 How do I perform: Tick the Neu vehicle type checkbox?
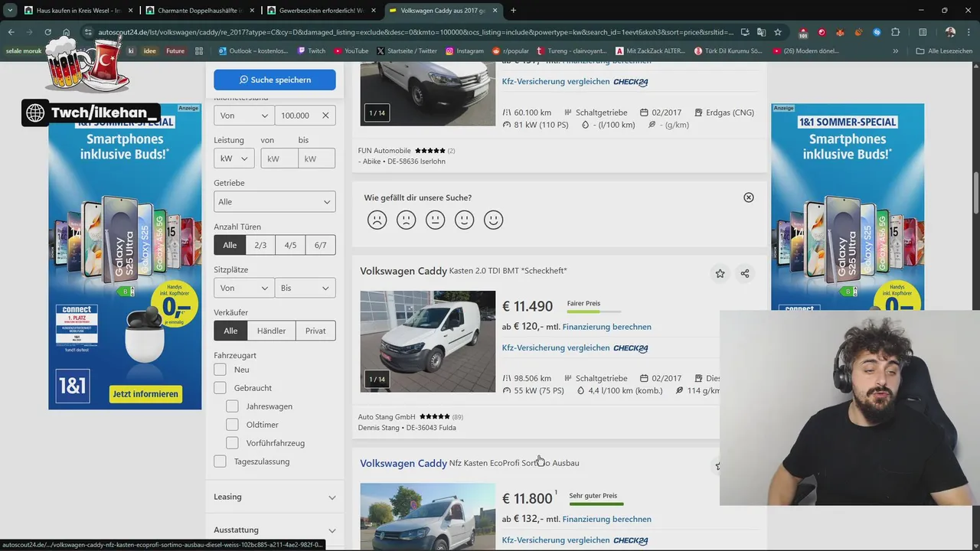[x=220, y=370]
